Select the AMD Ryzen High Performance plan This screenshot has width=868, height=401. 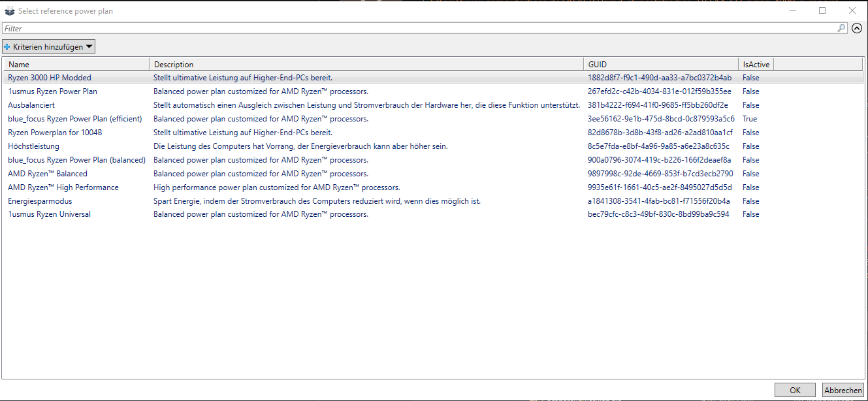click(x=433, y=187)
